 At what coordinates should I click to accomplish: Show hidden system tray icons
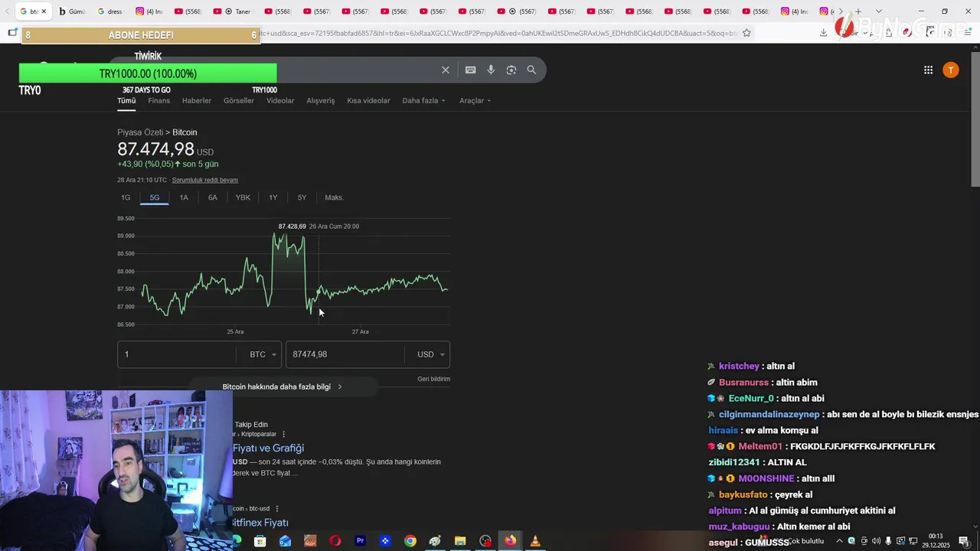839,541
